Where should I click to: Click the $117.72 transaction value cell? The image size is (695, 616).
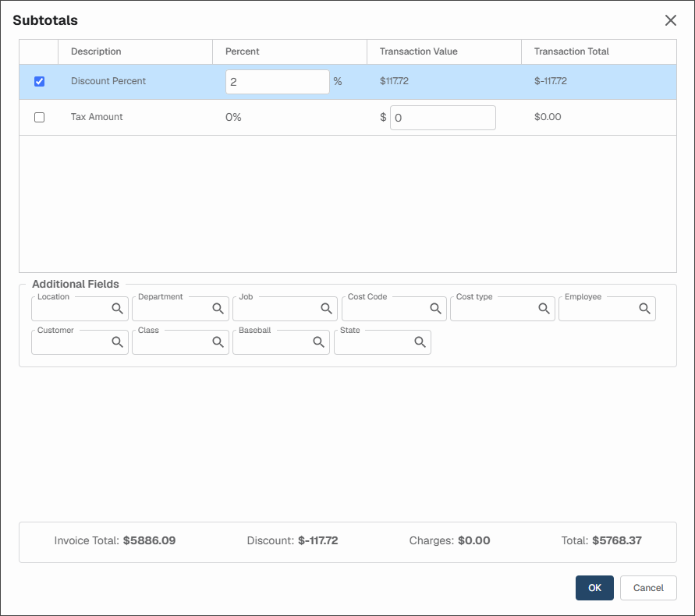[394, 81]
